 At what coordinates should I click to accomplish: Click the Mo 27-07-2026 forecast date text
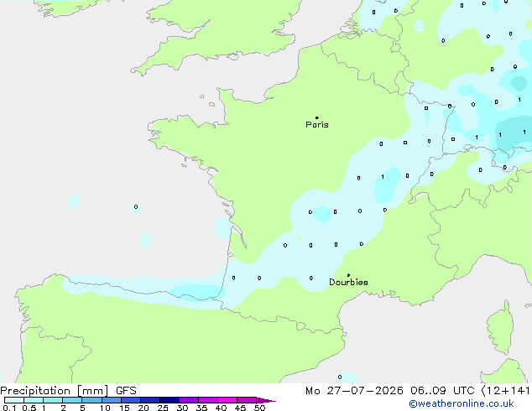pos(354,391)
